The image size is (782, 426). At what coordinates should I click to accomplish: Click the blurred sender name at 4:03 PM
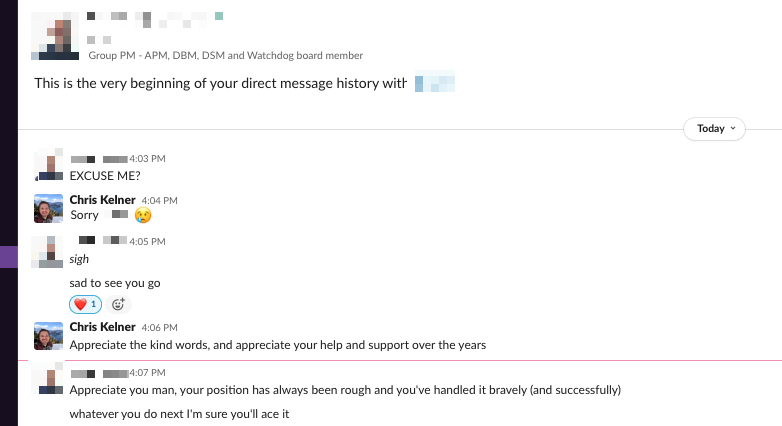tap(99, 159)
